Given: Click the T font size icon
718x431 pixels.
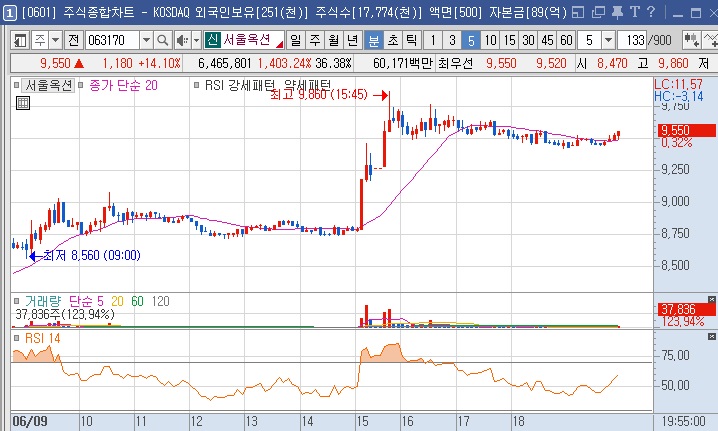Looking at the screenshot, I should pyautogui.click(x=634, y=12).
